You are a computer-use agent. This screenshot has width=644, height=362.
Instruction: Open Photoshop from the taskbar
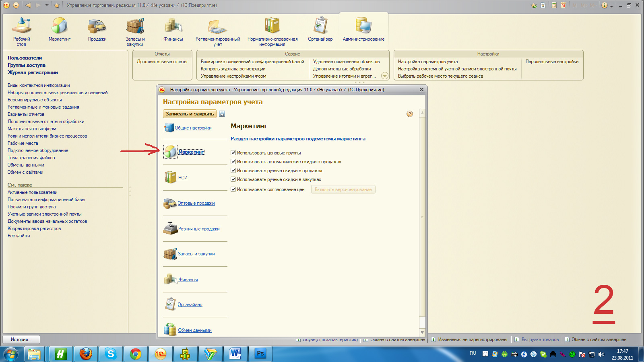coord(260,354)
